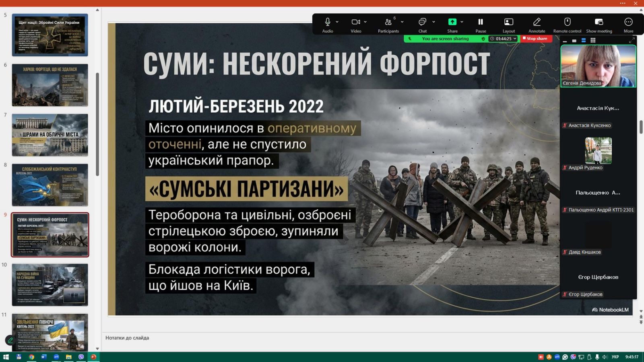Click the Remote control icon
Viewport: 644px width, 362px height.
point(567,25)
